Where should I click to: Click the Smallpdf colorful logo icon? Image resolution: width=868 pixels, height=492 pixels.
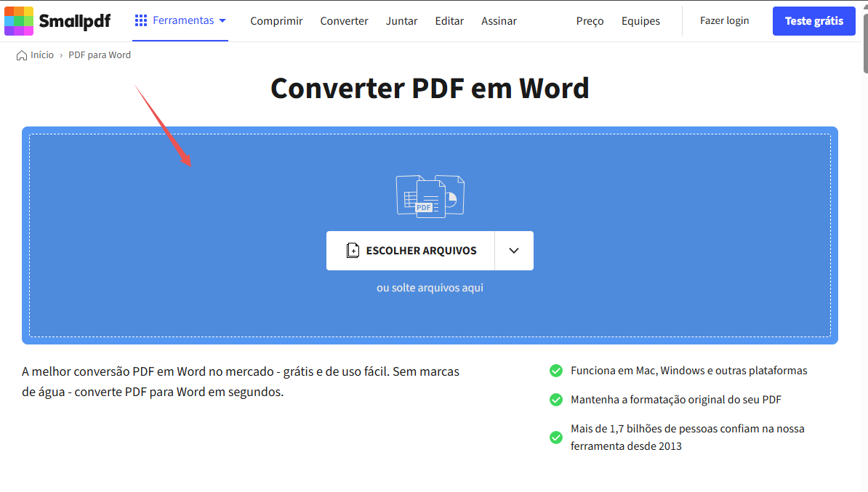click(x=19, y=21)
